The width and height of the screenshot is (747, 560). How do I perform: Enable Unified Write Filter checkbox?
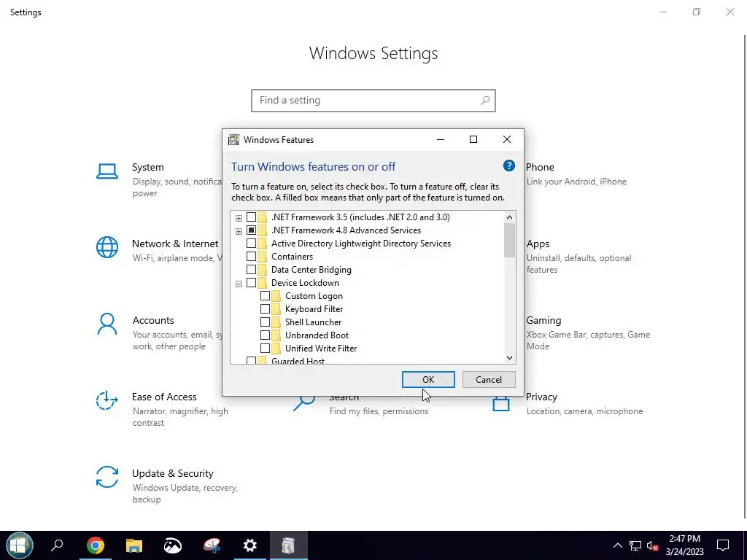point(265,348)
